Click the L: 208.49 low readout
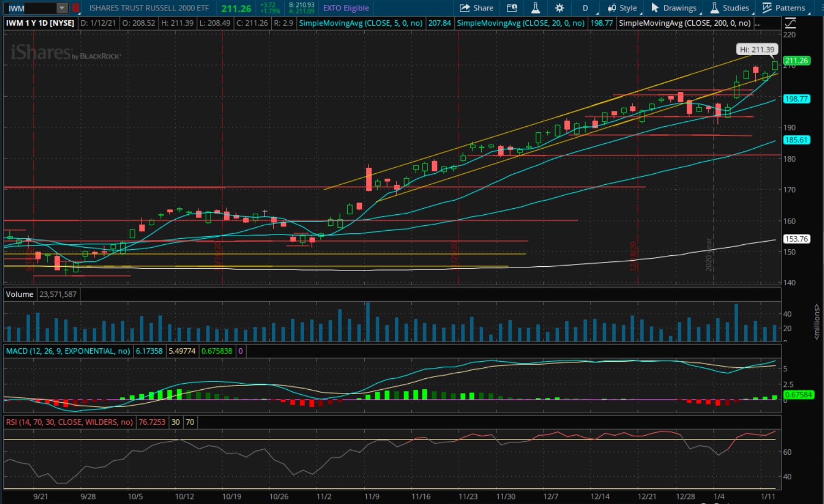Screen dimensions: 824x504 pyautogui.click(x=214, y=23)
